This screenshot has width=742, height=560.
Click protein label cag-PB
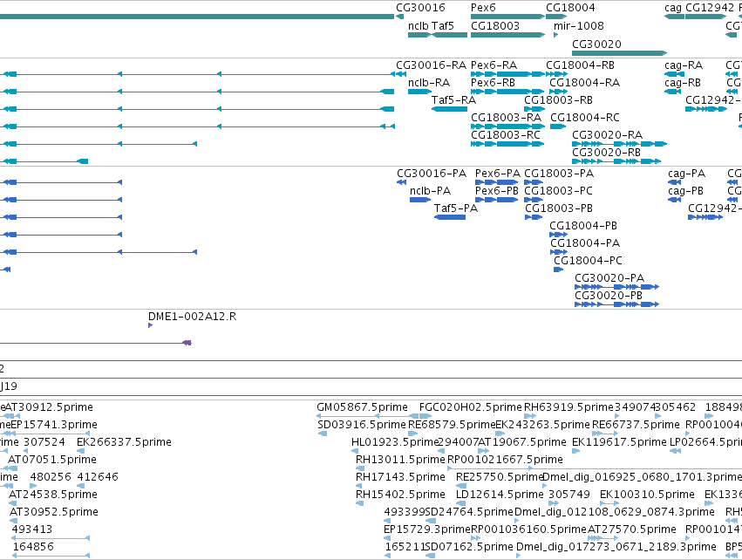pos(685,190)
